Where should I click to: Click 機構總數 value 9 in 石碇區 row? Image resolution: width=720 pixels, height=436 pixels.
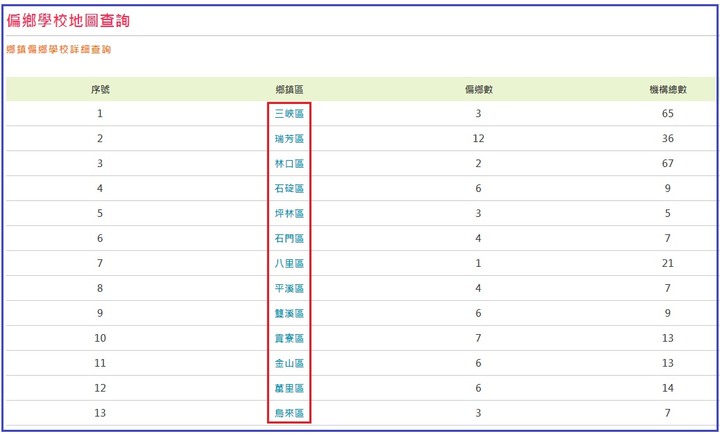click(x=668, y=189)
